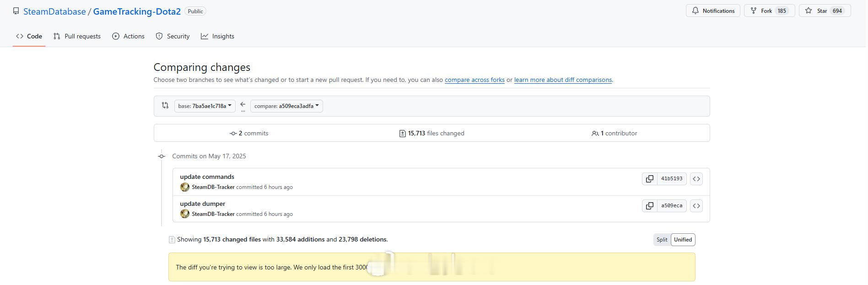Jump to the 2 commits section

tap(249, 133)
